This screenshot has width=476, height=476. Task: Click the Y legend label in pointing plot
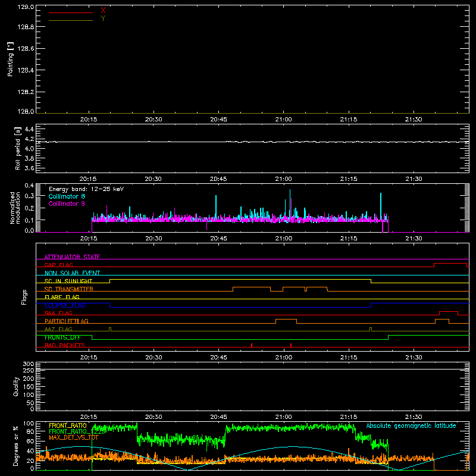(x=103, y=18)
